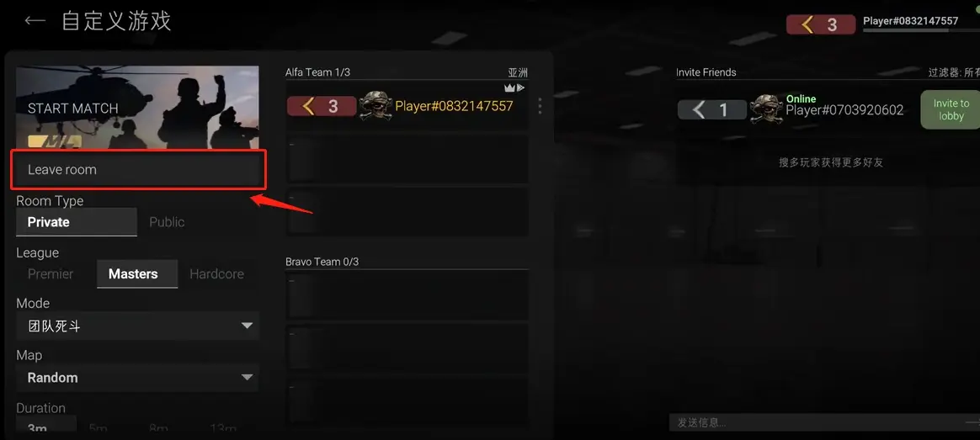The height and width of the screenshot is (440, 980).
Task: Click the red rank 3 badge in Alfa Team row
Action: click(x=322, y=106)
